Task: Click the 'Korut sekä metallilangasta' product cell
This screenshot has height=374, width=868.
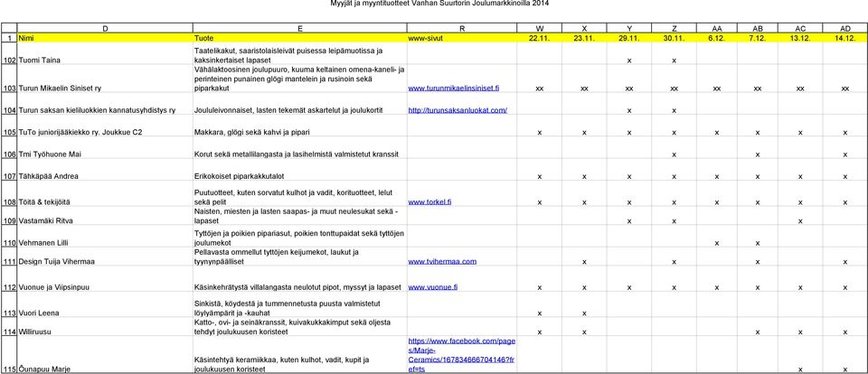Action: click(x=299, y=148)
